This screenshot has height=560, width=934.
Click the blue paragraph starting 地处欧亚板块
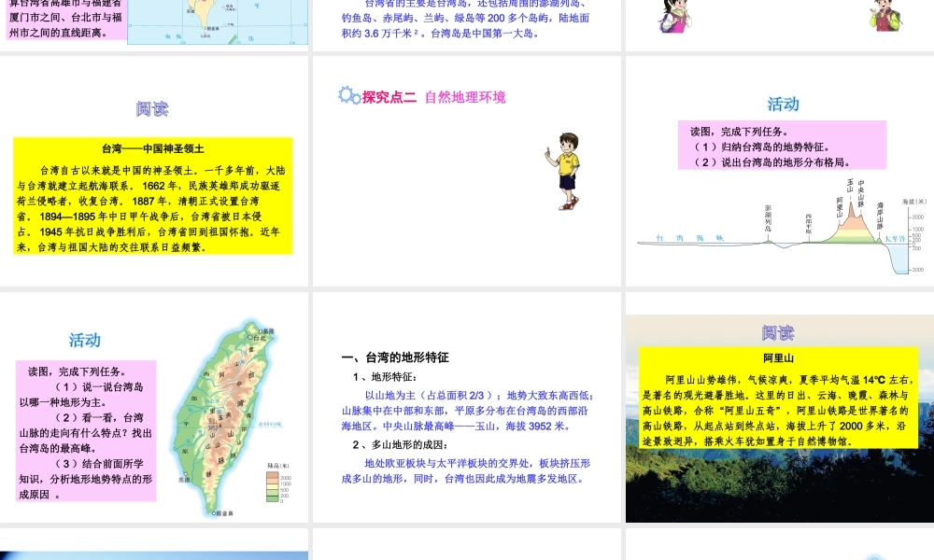coord(466,471)
